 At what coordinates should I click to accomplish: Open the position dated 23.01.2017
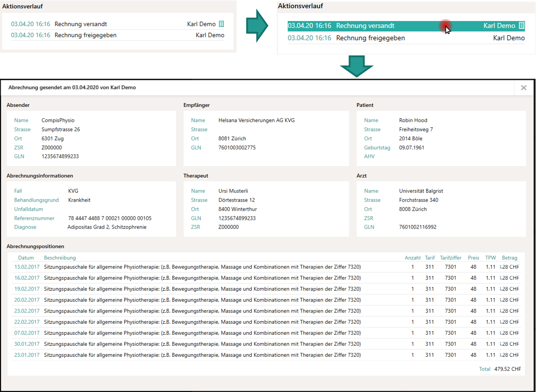(27, 355)
